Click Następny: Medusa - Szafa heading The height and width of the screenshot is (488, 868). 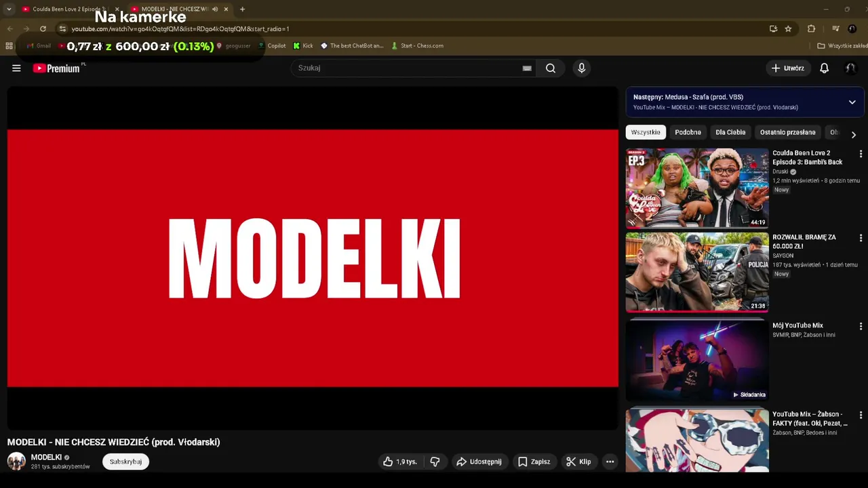688,97
